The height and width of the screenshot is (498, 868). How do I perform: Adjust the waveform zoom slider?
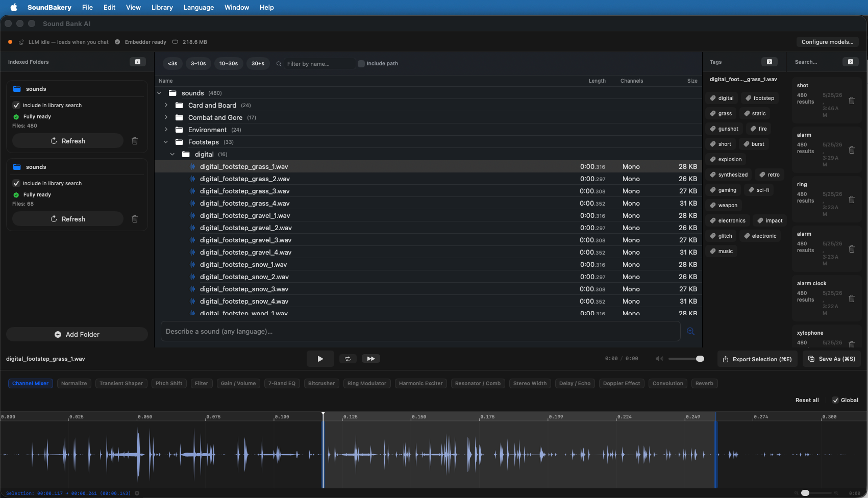816,493
